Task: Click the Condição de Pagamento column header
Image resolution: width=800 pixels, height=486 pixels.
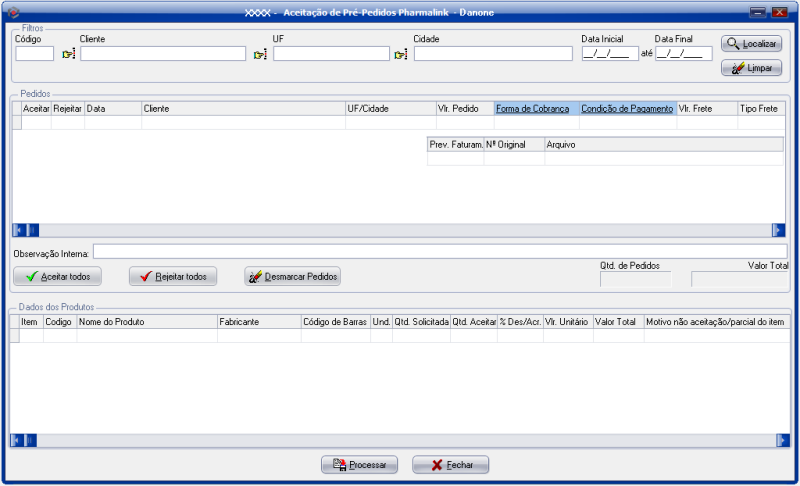Action: coord(627,108)
